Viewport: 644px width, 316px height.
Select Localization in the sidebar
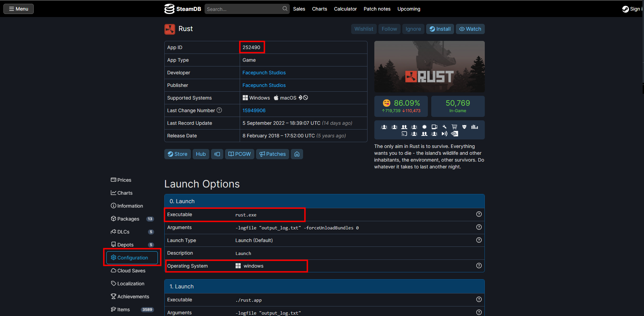pos(132,284)
